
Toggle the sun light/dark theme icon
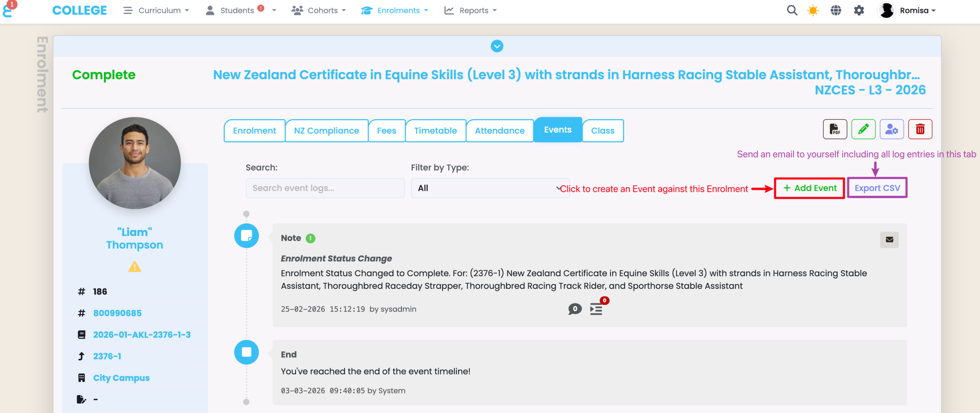tap(813, 10)
